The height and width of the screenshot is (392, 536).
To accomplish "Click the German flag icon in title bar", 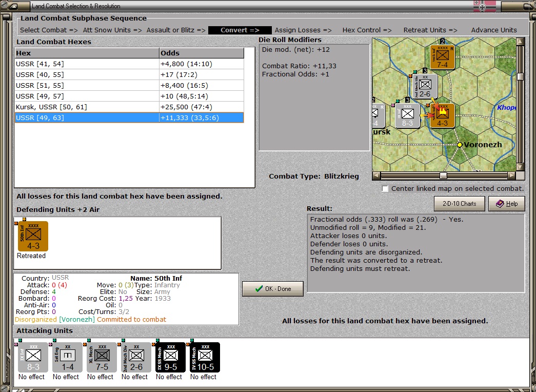I will tap(483, 6).
